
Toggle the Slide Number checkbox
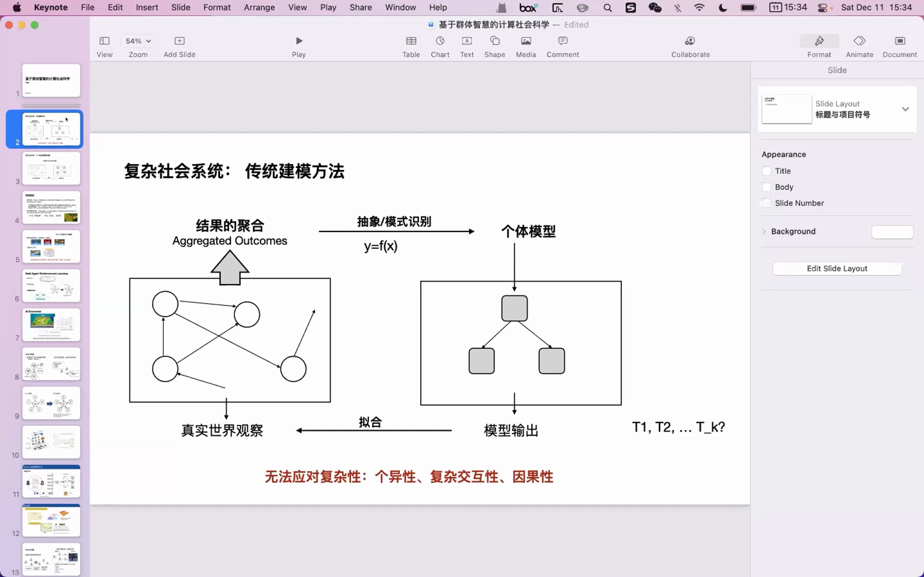click(x=766, y=203)
